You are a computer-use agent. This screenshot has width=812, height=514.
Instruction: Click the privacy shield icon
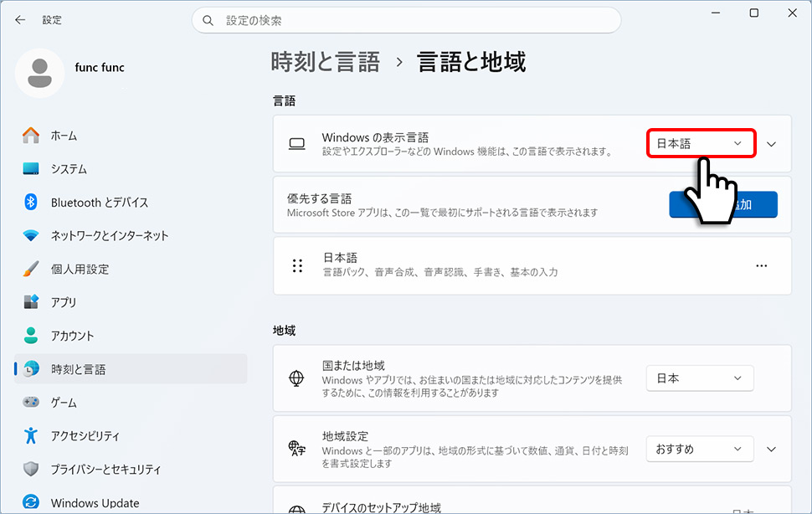point(31,469)
